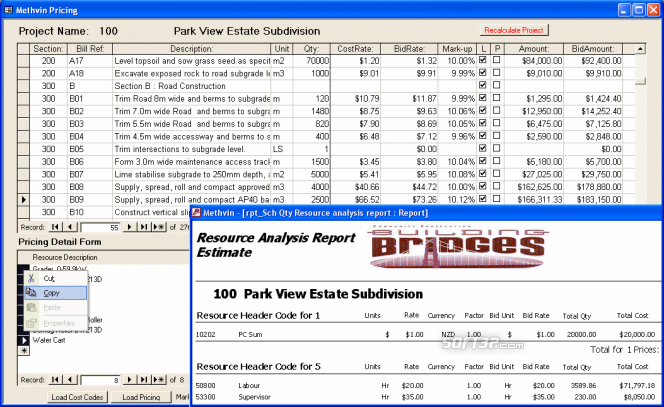Click the Mark-up column header
Viewport: 664px width, 407px height.
[x=457, y=49]
